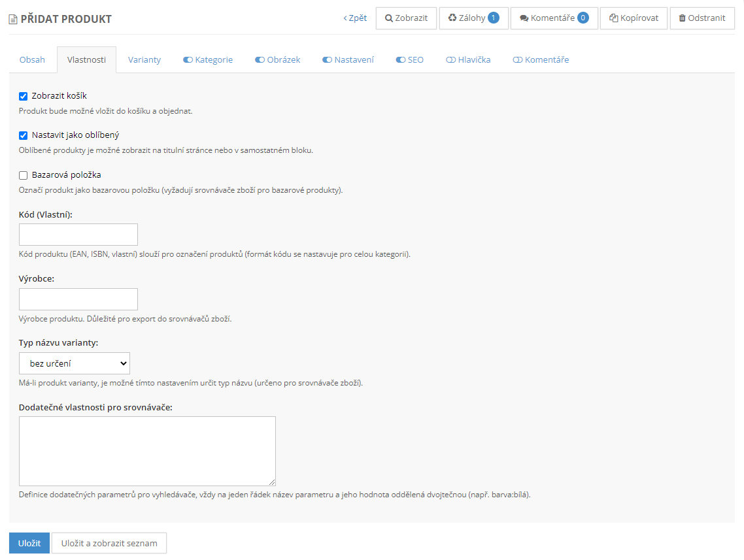744x560 pixels.
Task: Click the Dodatečné vlastnosti pro srovnávače textarea
Action: (x=147, y=451)
